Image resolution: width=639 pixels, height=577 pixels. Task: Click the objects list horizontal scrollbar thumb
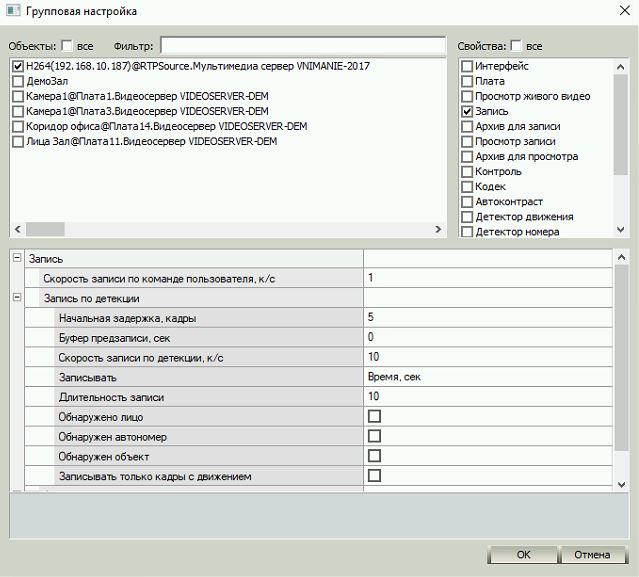point(45,229)
